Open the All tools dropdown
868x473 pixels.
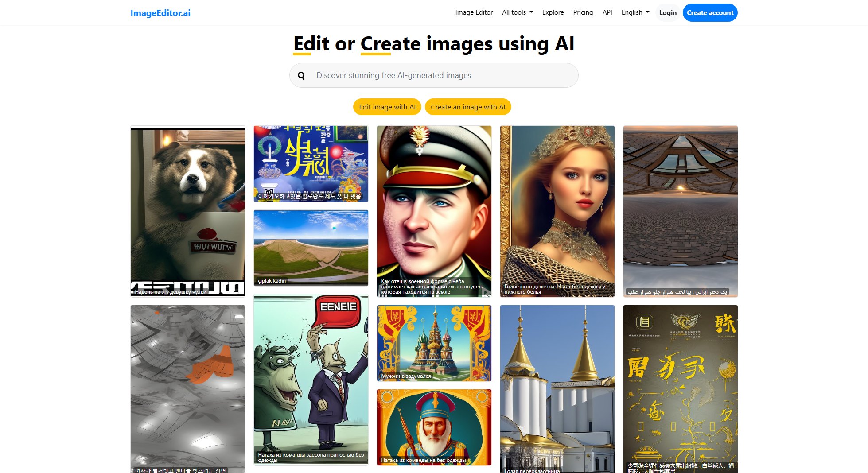pos(517,12)
